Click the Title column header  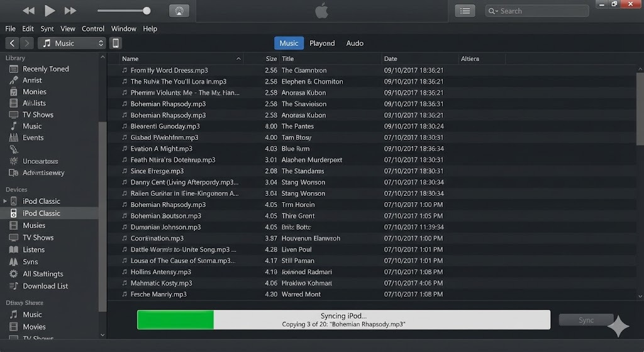tap(330, 59)
